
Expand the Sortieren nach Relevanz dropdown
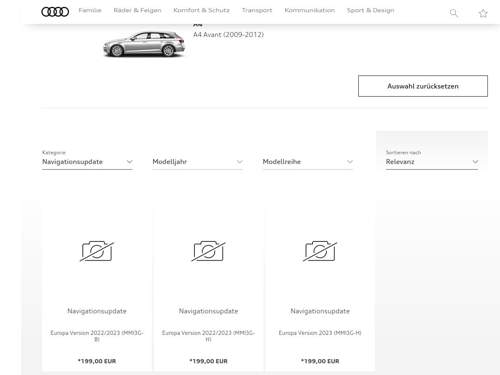pyautogui.click(x=432, y=162)
